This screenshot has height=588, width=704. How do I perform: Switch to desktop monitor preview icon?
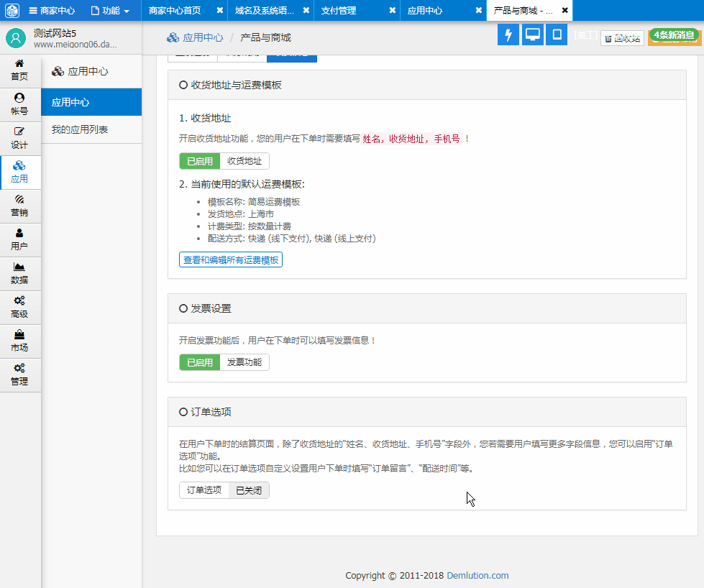coord(532,35)
